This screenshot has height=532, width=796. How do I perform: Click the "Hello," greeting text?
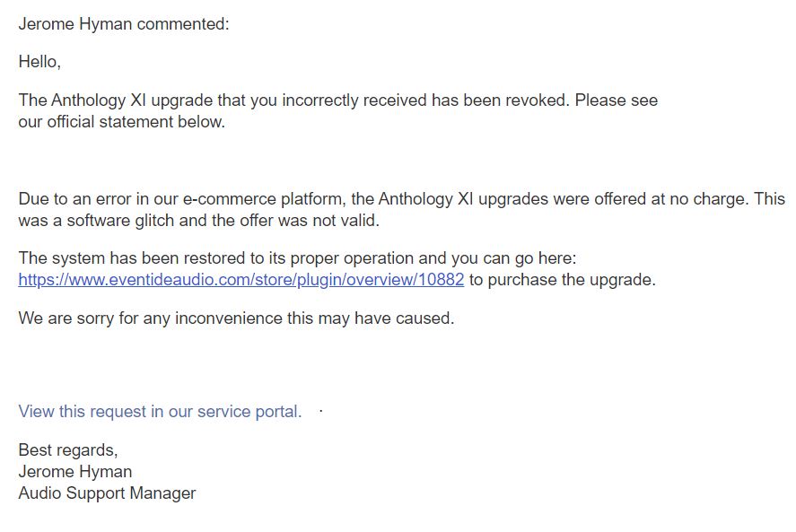[39, 63]
